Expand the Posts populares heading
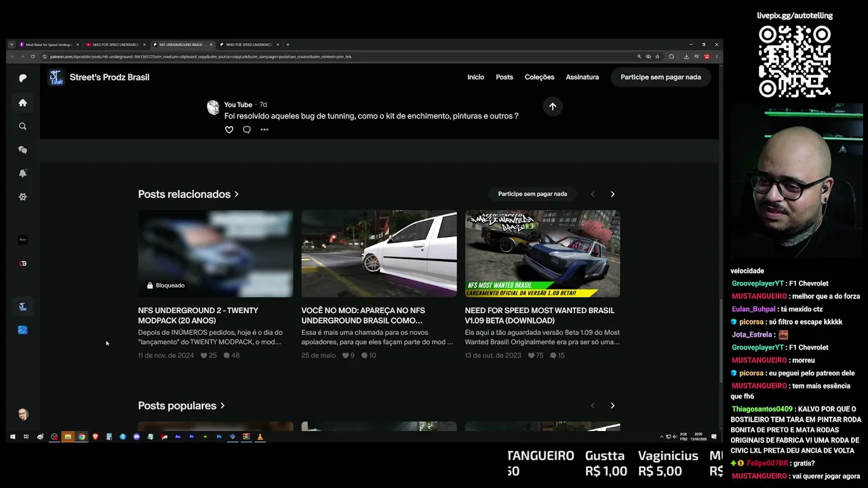The height and width of the screenshot is (488, 868). click(181, 405)
